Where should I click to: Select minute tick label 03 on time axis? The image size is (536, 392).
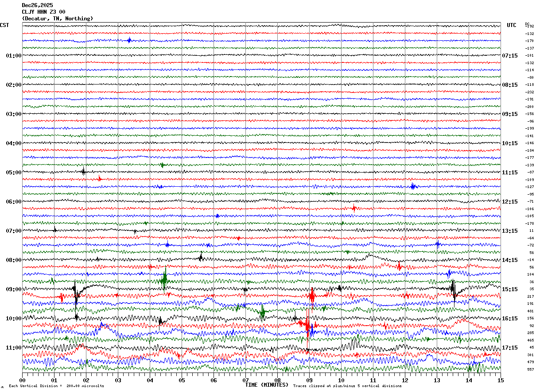coord(118,380)
